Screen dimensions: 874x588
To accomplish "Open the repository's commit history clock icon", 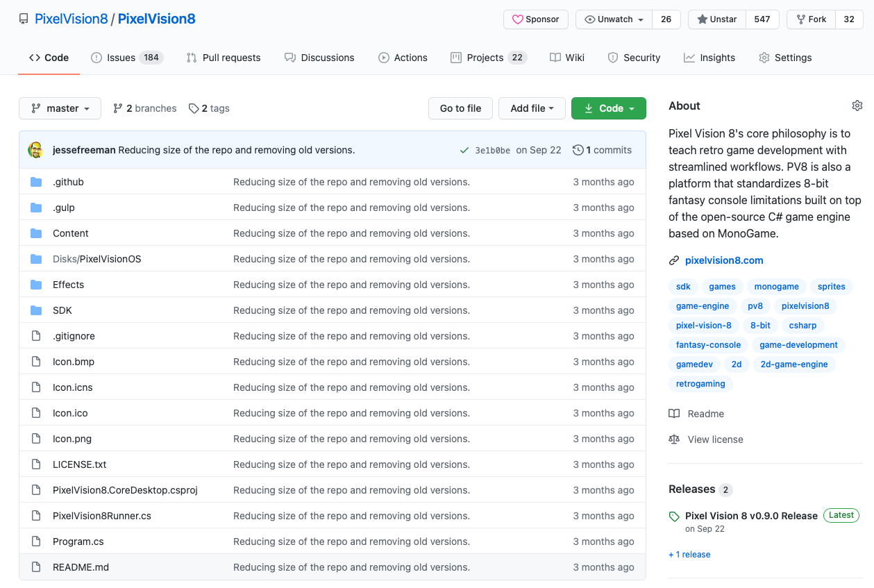I will [577, 150].
